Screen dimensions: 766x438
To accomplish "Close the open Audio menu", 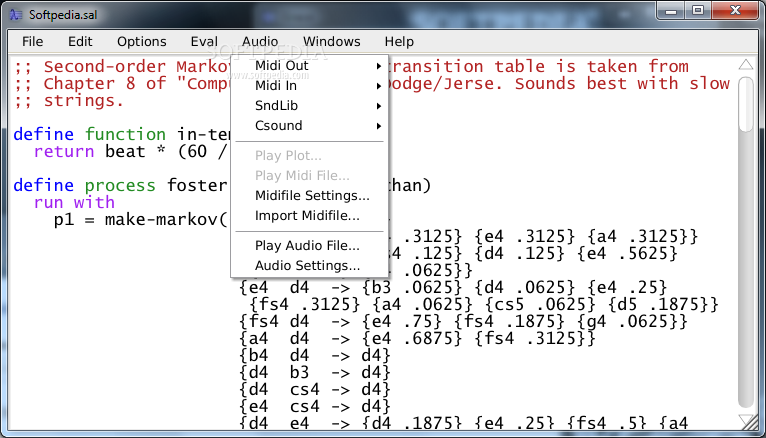I will pos(260,42).
